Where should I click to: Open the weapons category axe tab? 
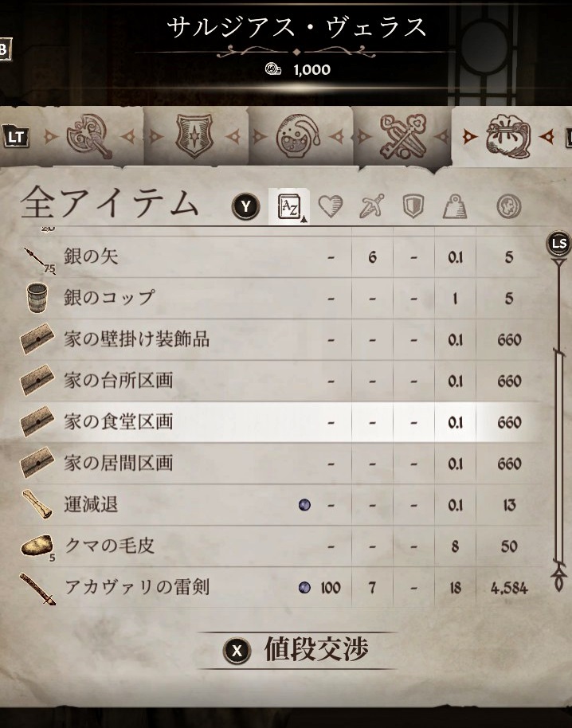point(89,136)
